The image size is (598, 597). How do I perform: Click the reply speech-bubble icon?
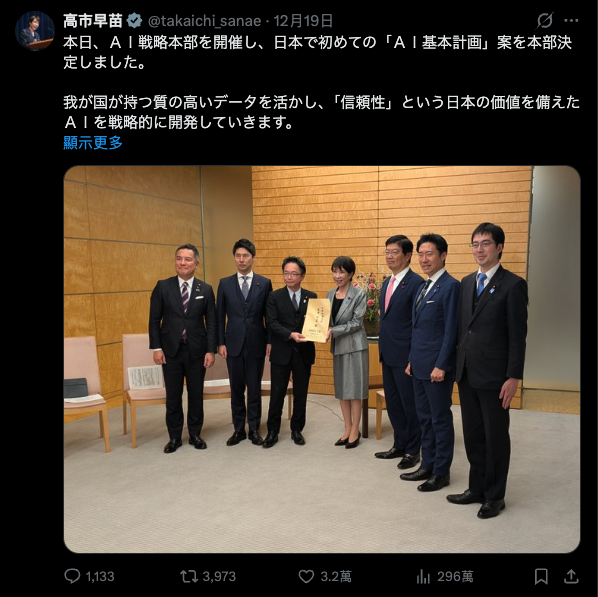point(72,576)
